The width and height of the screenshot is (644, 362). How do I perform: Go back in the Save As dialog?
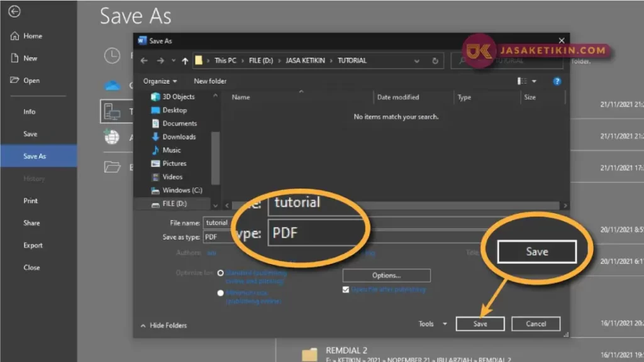pos(144,61)
